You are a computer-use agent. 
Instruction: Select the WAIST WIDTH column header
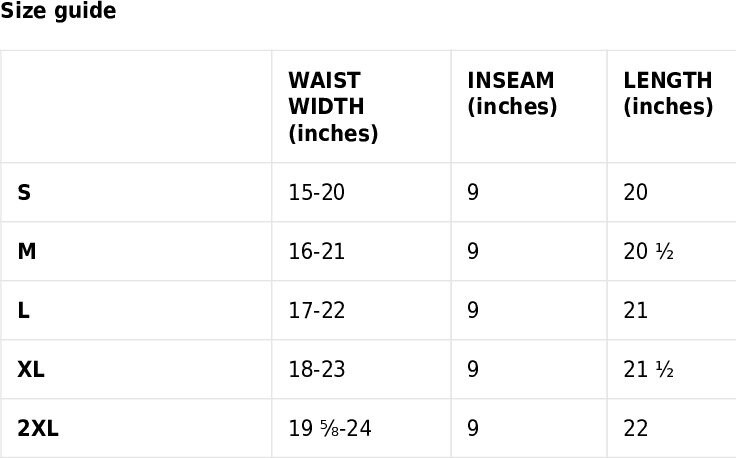tap(361, 107)
